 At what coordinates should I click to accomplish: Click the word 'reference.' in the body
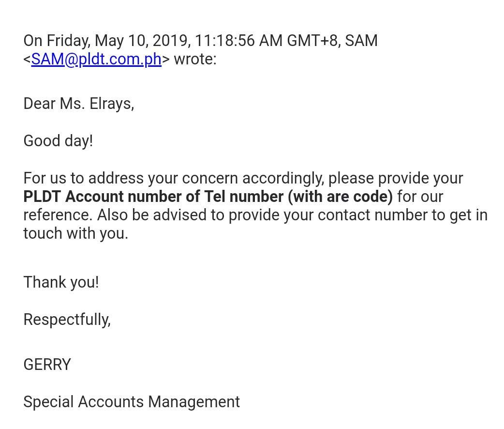(x=58, y=215)
